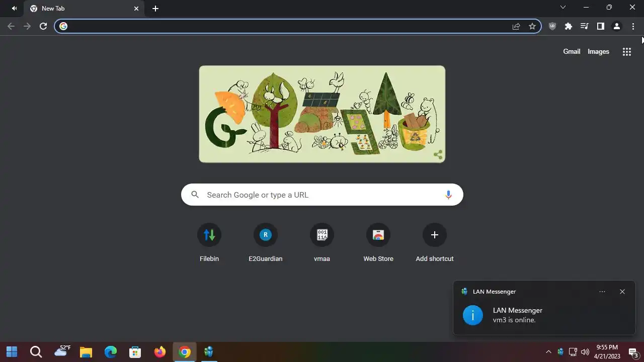Image resolution: width=644 pixels, height=362 pixels.
Task: Open a new tab with plus button
Action: tap(155, 9)
